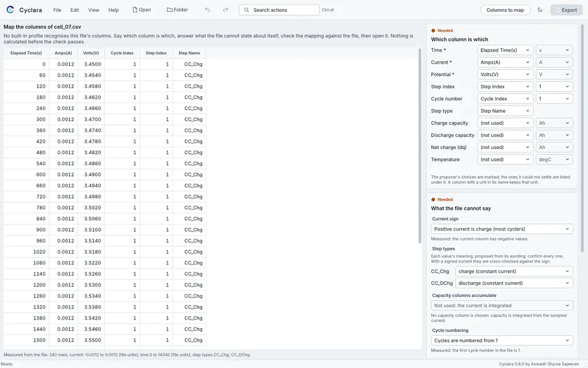The height and width of the screenshot is (368, 588).
Task: Click 'What the file cannot say' heading
Action: (461, 209)
